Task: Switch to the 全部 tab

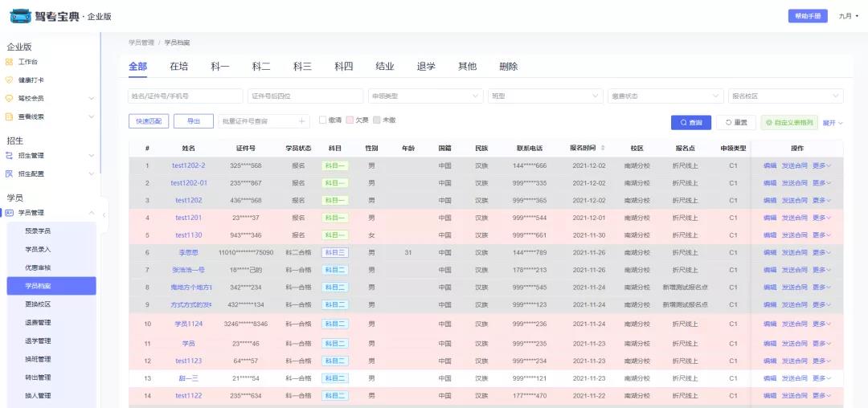Action: click(x=138, y=67)
